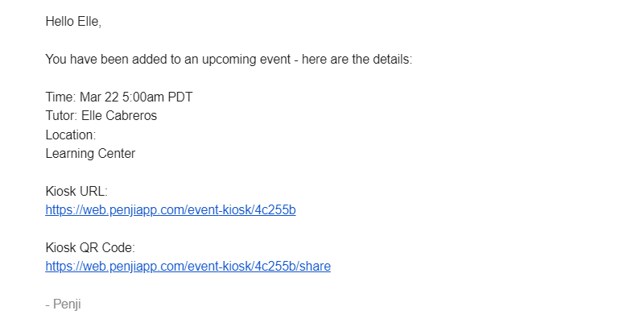Screen dimensions: 644x323
Task: Click the 'Kiosk QR Code:' label
Action: (x=90, y=247)
